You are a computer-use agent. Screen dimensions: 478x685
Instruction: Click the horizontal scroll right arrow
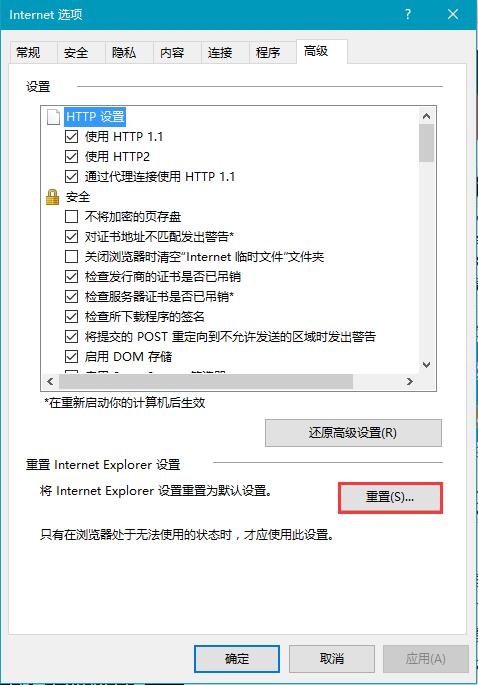[x=409, y=381]
